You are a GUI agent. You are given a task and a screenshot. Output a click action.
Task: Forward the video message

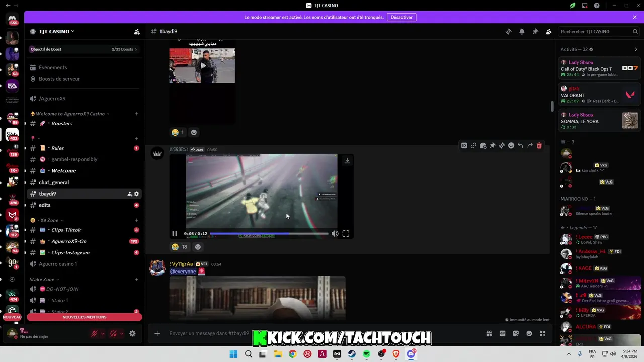pyautogui.click(x=530, y=145)
